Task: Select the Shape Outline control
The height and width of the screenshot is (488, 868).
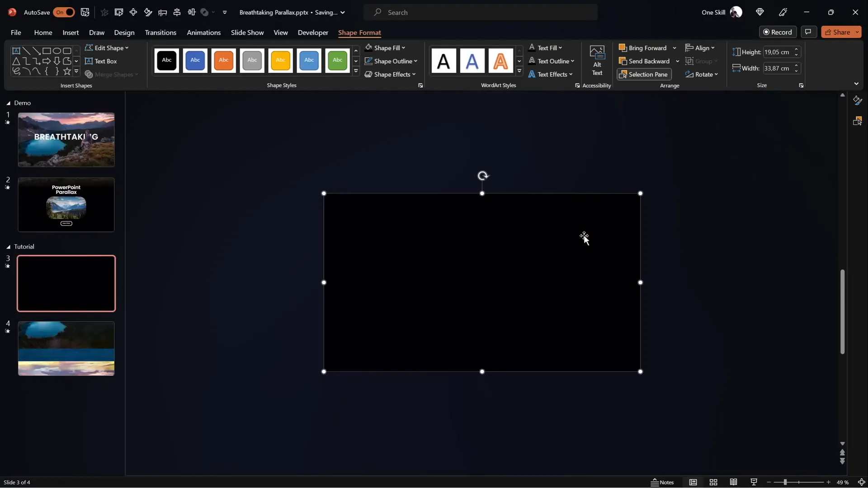Action: (x=391, y=61)
